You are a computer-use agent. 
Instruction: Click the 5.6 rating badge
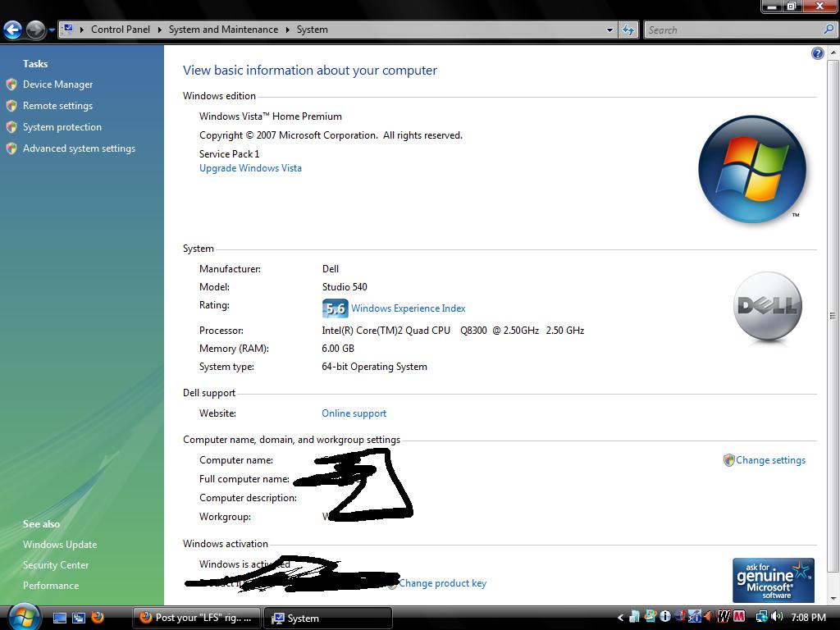[x=336, y=308]
